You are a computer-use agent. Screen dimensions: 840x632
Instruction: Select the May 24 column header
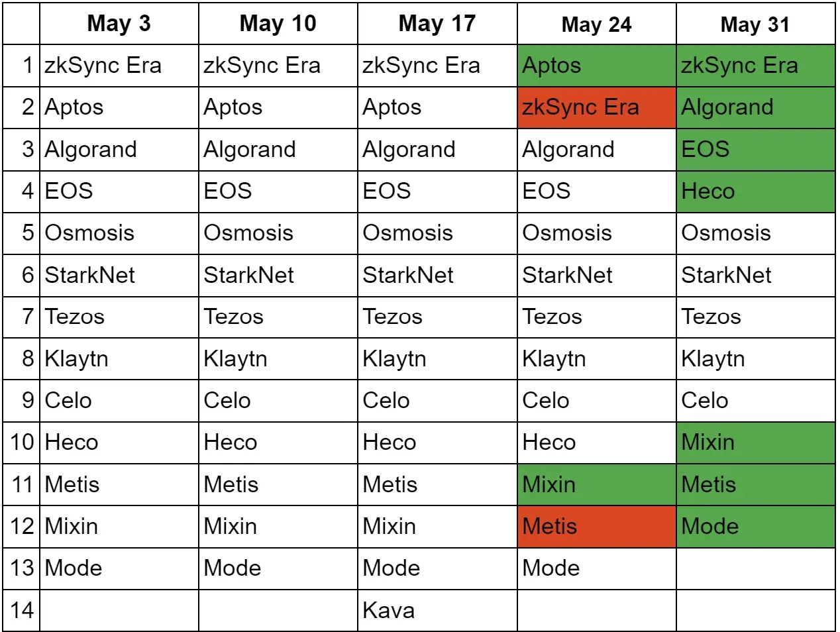tap(596, 25)
